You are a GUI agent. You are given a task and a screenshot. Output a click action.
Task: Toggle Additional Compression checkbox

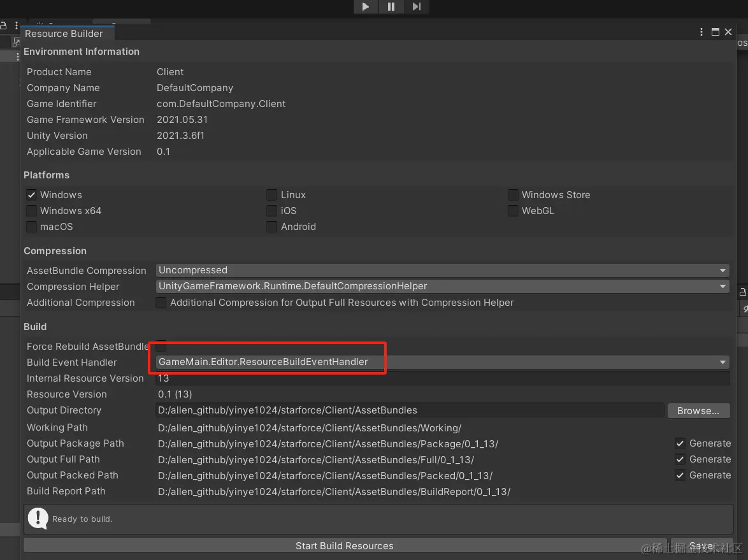(161, 303)
